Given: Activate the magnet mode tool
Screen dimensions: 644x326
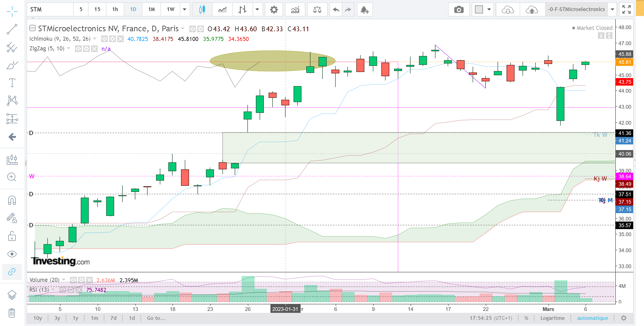Looking at the screenshot, I should pos(12,200).
